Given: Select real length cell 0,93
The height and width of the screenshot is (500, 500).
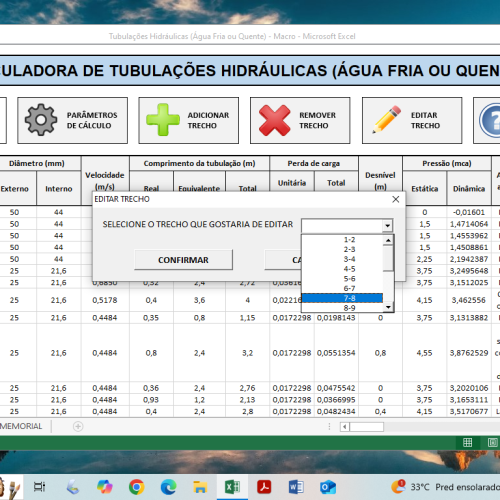Looking at the screenshot, I should [151, 400].
